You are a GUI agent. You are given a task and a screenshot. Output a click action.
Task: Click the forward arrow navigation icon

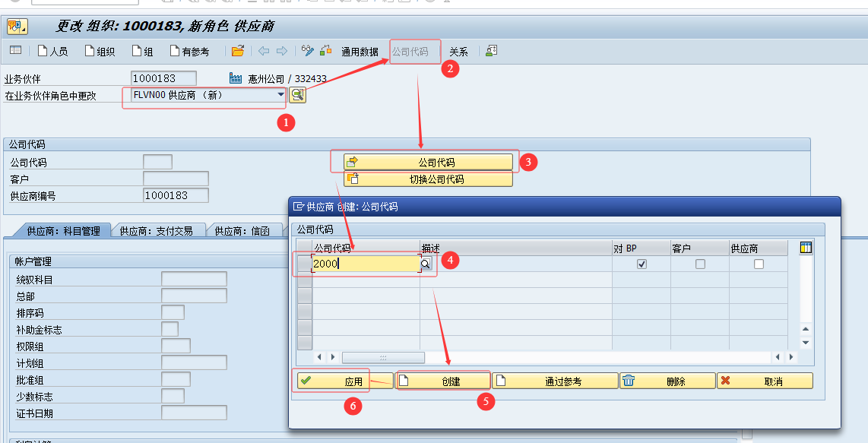(281, 51)
